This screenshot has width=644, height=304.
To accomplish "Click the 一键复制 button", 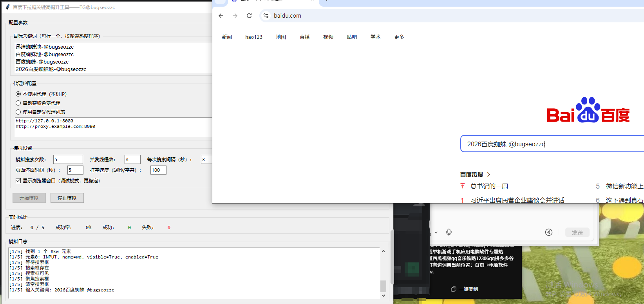I will 465,289.
